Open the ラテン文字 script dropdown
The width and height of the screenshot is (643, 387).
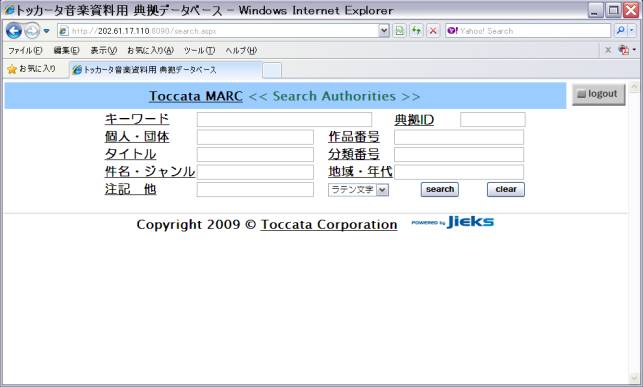point(358,190)
